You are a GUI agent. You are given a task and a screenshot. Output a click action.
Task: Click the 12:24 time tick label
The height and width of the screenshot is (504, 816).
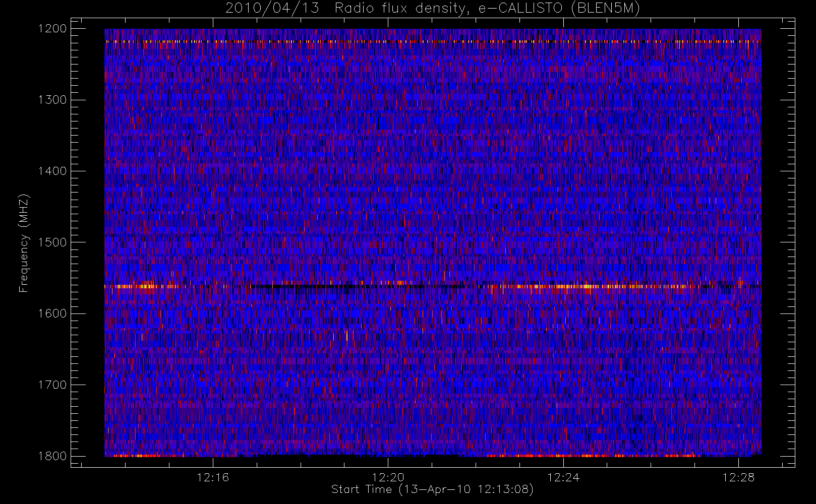(563, 477)
